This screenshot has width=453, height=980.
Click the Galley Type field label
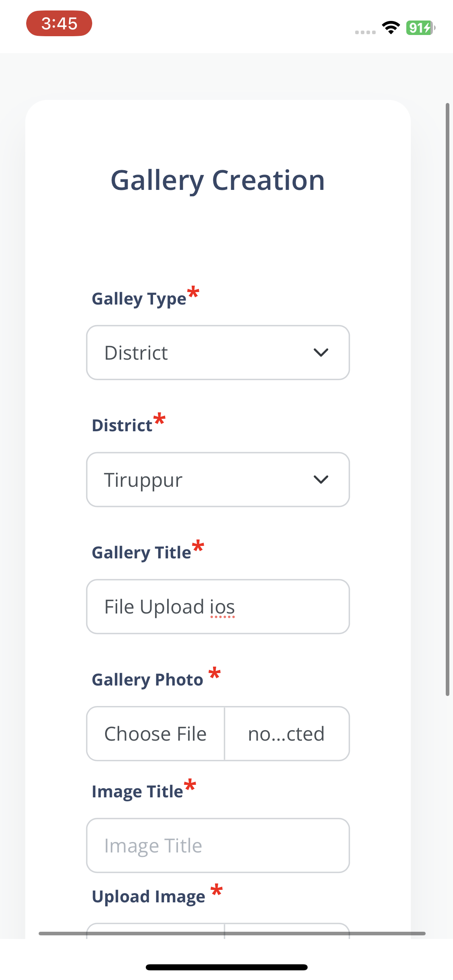139,299
